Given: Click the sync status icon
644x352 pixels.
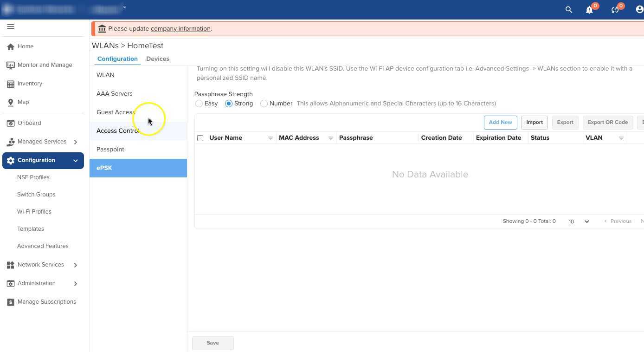Looking at the screenshot, I should [615, 10].
